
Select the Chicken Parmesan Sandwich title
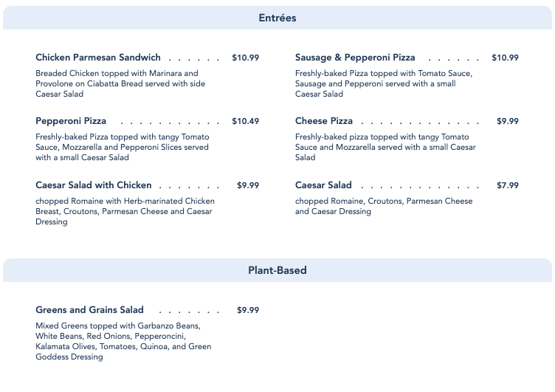(98, 58)
